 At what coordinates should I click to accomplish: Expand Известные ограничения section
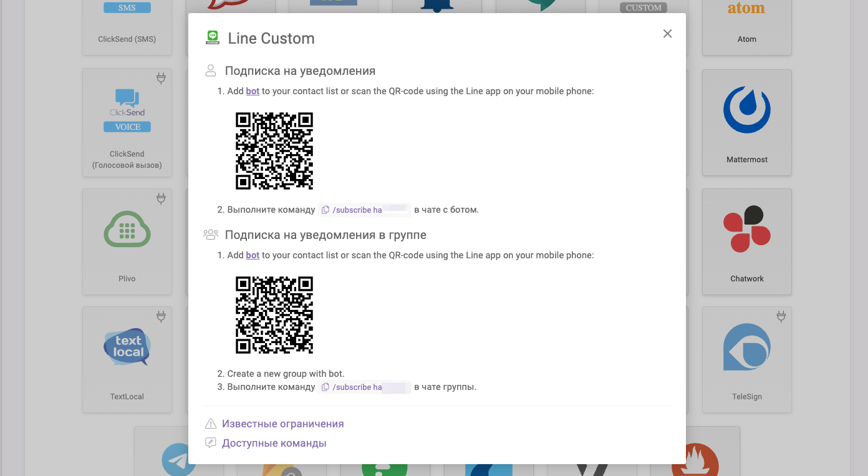coord(283,424)
